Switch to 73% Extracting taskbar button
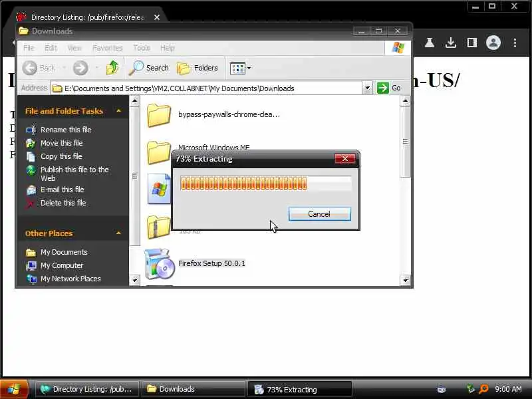This screenshot has height=399, width=532. click(300, 389)
